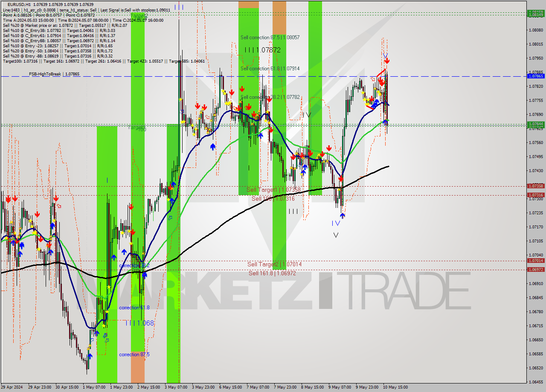Click 'Sell correction 87.5 | 1.08057' label

click(270, 37)
